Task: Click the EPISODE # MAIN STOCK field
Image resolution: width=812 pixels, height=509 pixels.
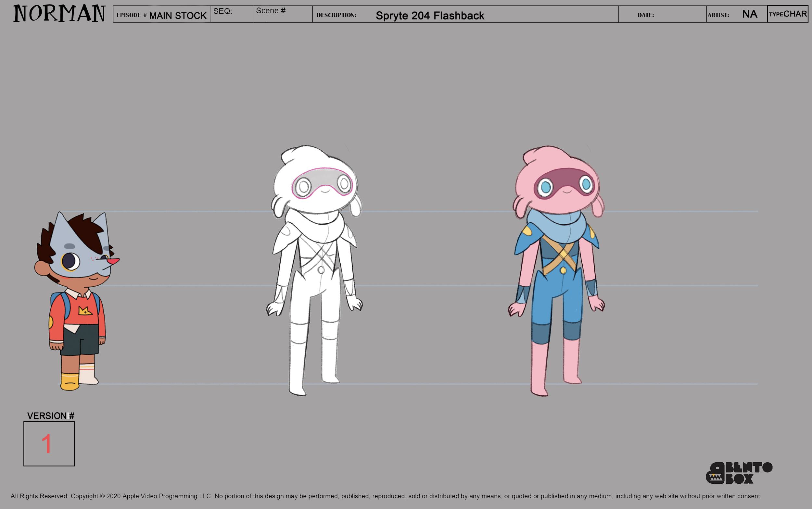Action: (162, 15)
